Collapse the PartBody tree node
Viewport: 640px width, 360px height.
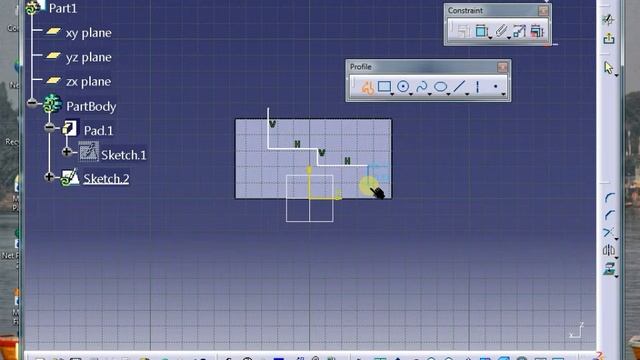32,103
